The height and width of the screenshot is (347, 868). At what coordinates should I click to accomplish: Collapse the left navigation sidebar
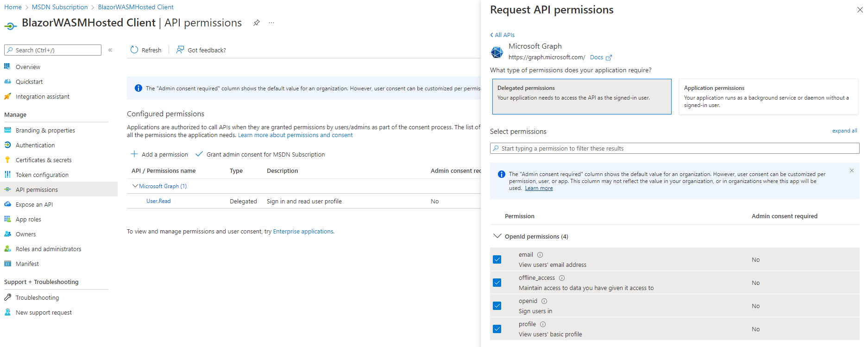pyautogui.click(x=110, y=50)
